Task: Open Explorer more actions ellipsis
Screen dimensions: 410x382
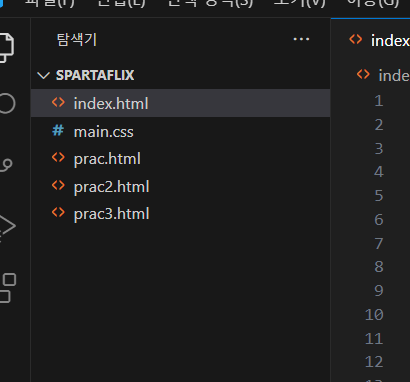Action: click(301, 39)
